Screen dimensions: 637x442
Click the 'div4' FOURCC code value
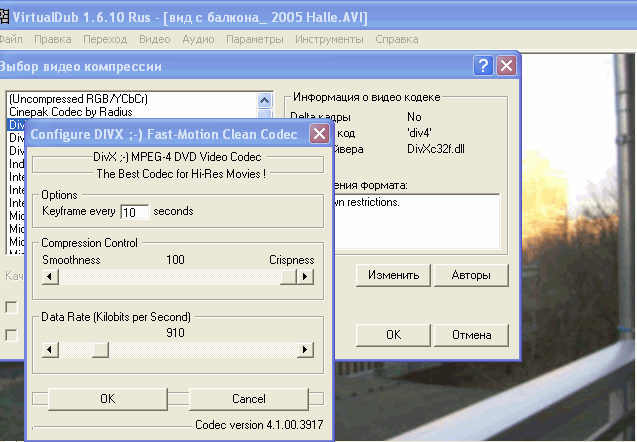419,133
